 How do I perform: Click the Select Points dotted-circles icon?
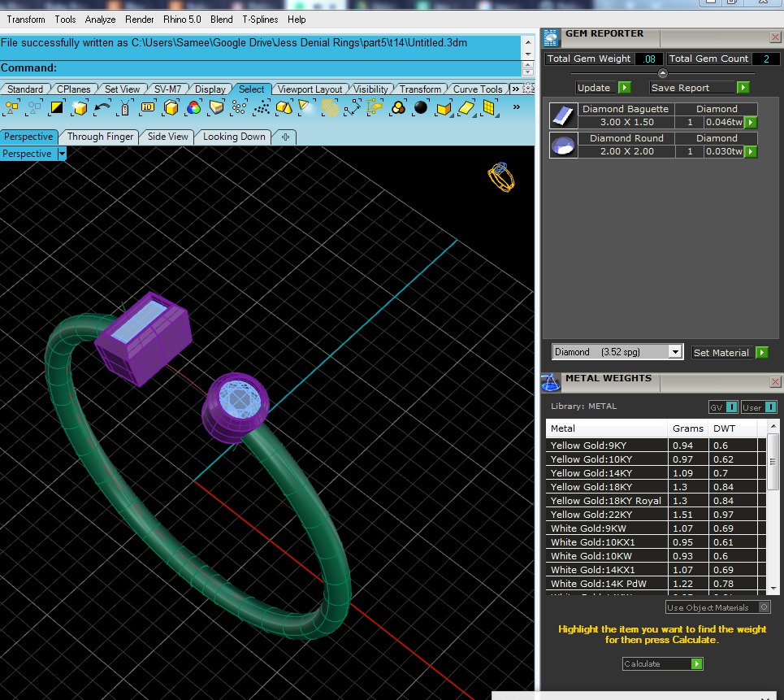click(239, 107)
